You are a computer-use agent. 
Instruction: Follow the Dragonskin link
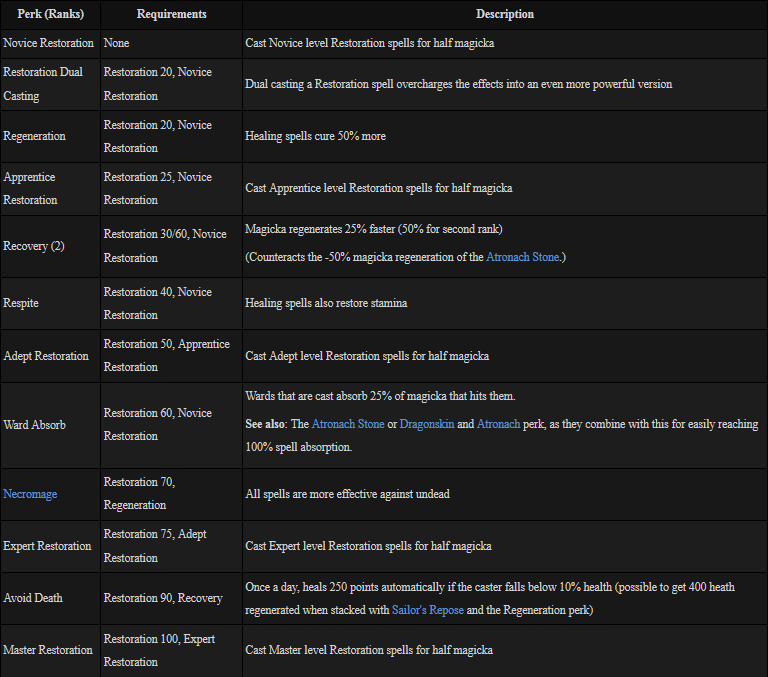point(425,424)
